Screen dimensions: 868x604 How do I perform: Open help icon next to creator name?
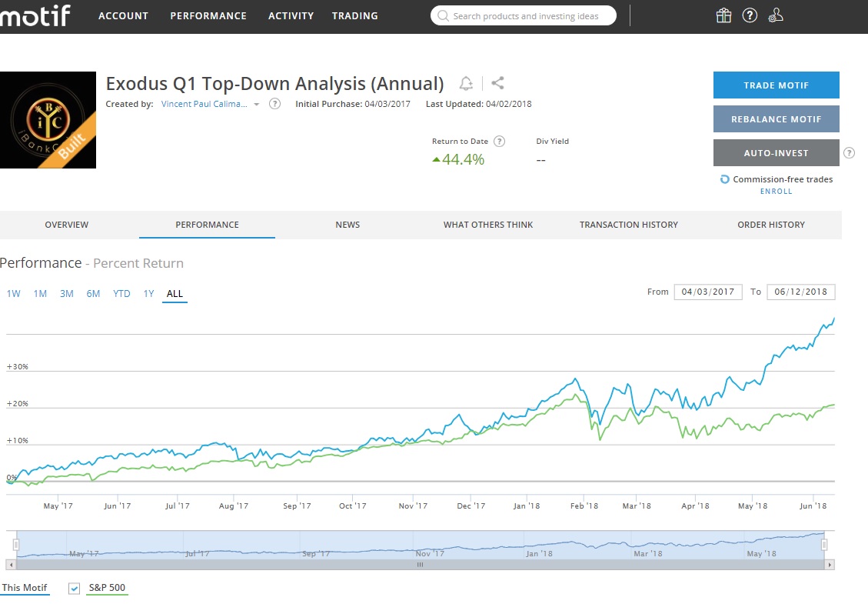click(x=274, y=104)
